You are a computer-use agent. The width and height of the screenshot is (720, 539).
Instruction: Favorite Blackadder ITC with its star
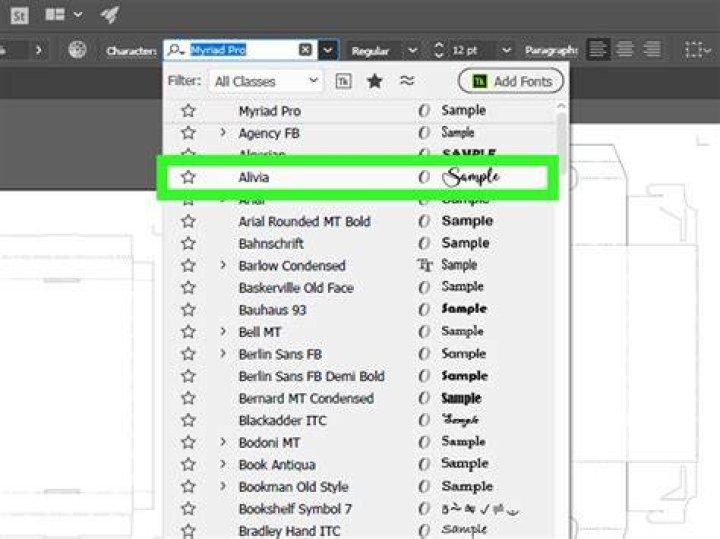point(188,421)
